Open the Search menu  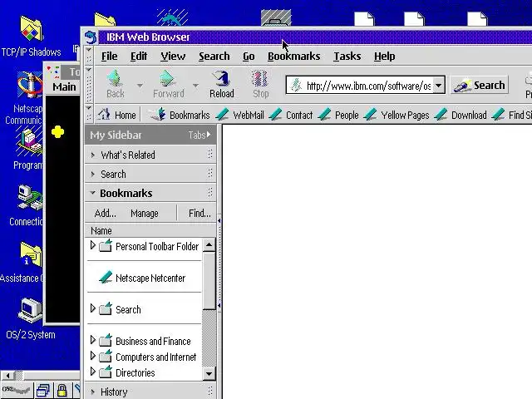214,56
